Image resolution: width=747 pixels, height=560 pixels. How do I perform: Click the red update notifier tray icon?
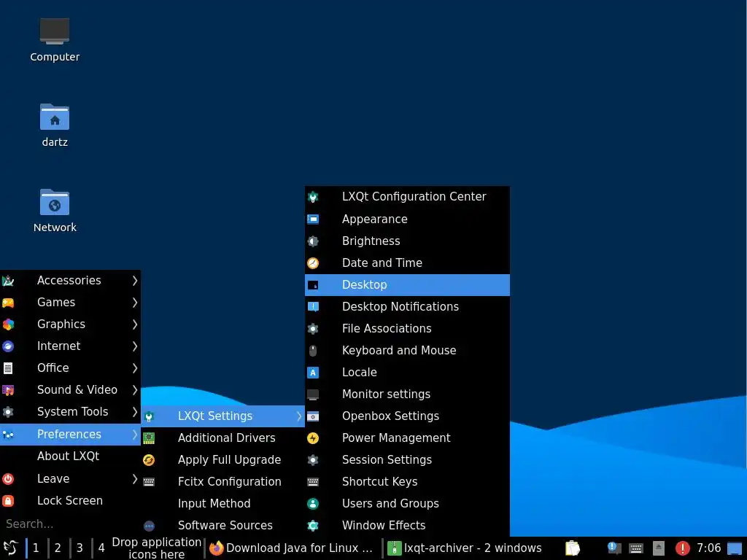click(682, 548)
